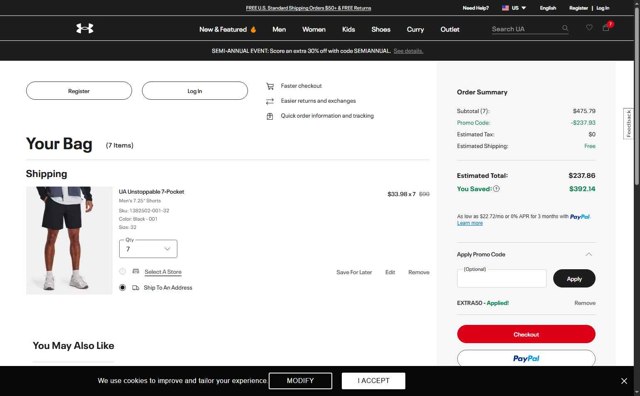Open the Men menu
The image size is (640, 396).
pos(279,29)
